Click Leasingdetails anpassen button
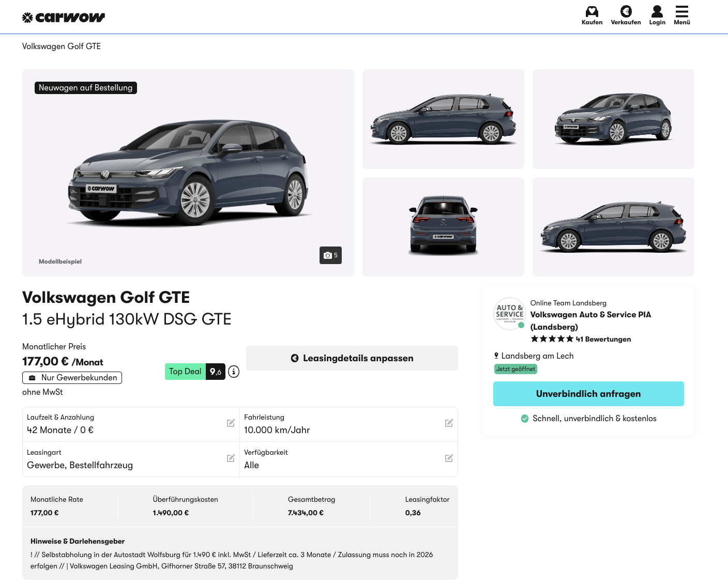This screenshot has width=728, height=585. click(x=352, y=358)
